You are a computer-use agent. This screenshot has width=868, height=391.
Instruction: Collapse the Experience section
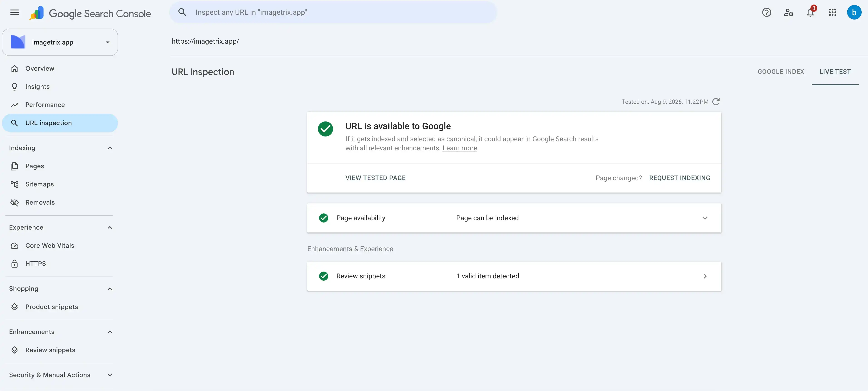pos(110,228)
